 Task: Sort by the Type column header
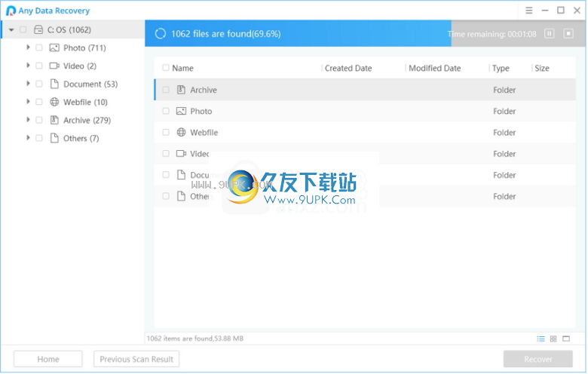[x=501, y=69]
